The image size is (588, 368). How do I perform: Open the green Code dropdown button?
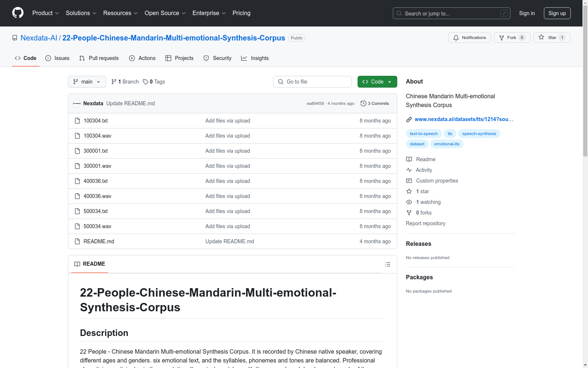point(377,82)
